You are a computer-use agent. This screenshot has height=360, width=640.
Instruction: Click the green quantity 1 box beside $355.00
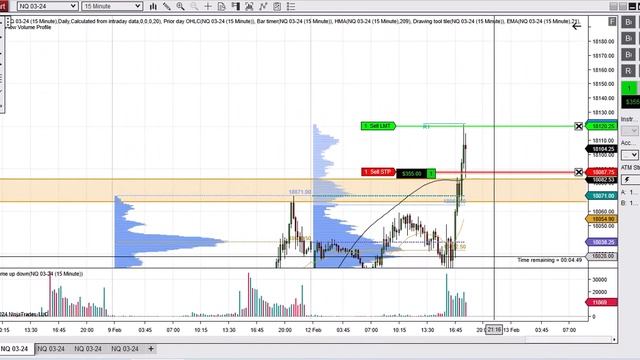coord(431,174)
